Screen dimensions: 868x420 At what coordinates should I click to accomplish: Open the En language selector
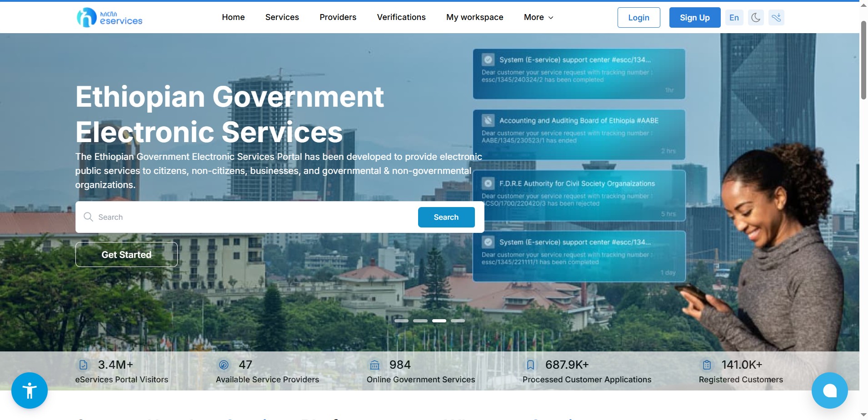pyautogui.click(x=734, y=18)
